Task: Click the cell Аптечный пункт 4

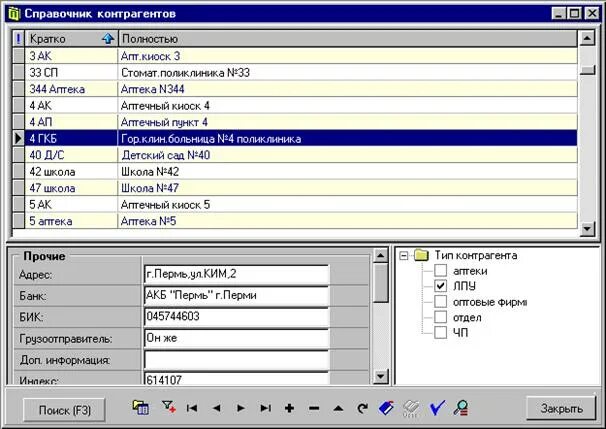Action: tap(347, 122)
